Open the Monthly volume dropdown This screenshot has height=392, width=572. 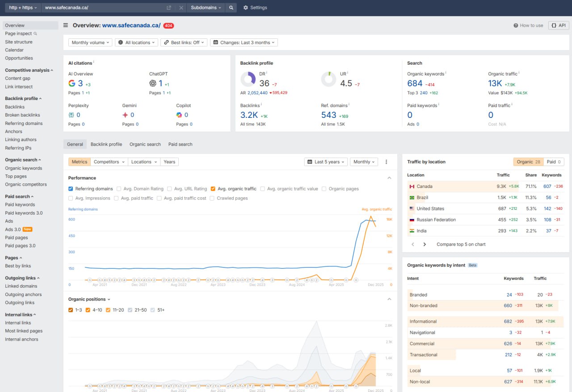[91, 42]
